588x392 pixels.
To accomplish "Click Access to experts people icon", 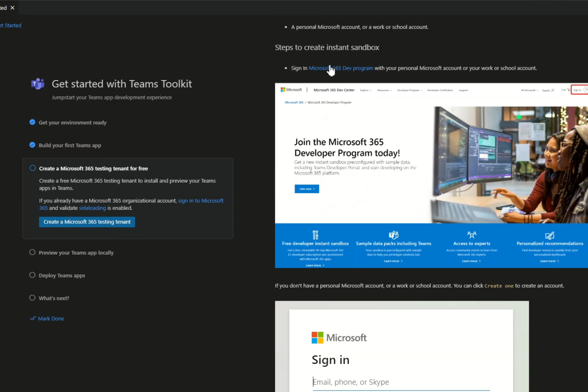I will [x=472, y=235].
